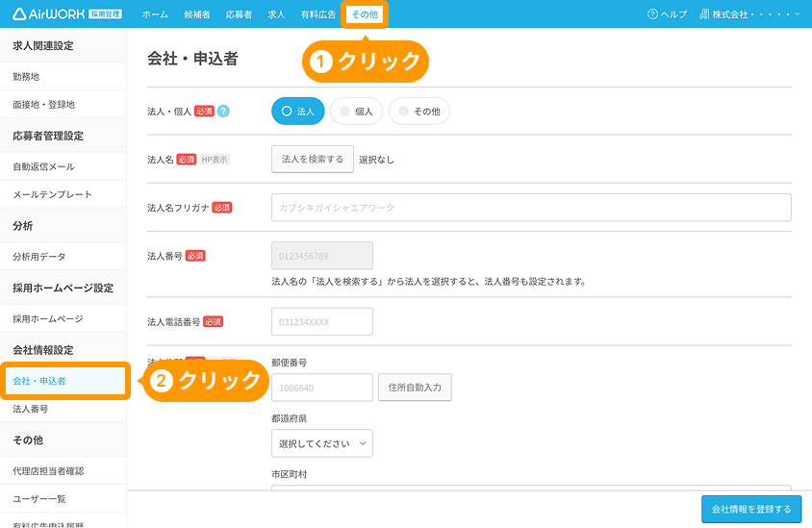Viewport: 812px width, 528px height.
Task: Switch to the 求人 tab
Action: point(276,14)
